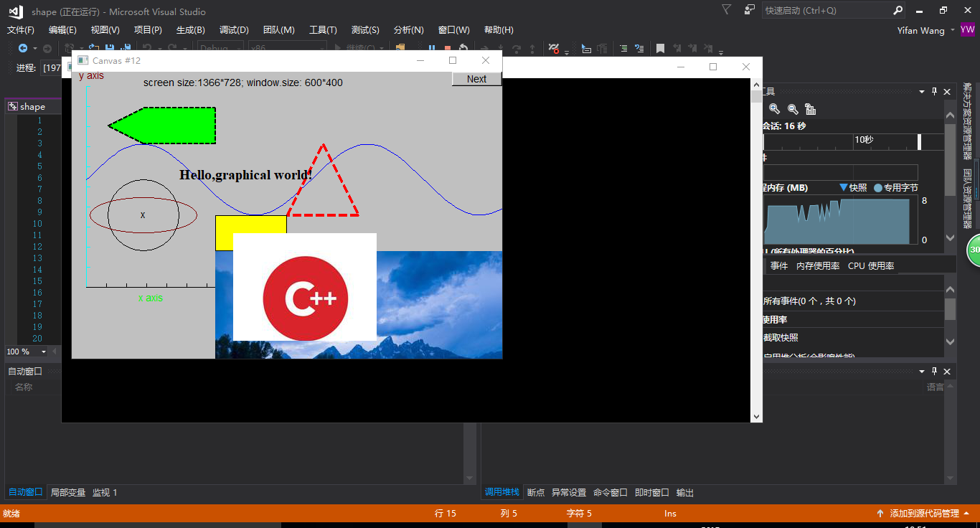Open the 文件(F) menu
This screenshot has height=528, width=980.
coord(21,30)
